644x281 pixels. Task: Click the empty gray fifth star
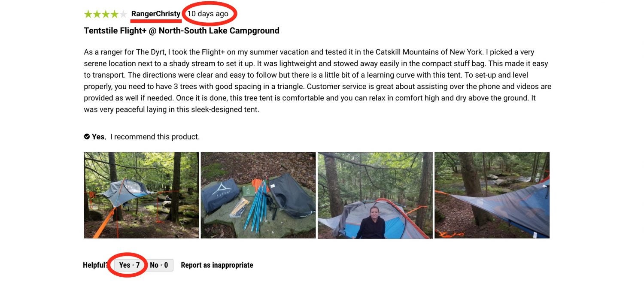click(x=123, y=14)
